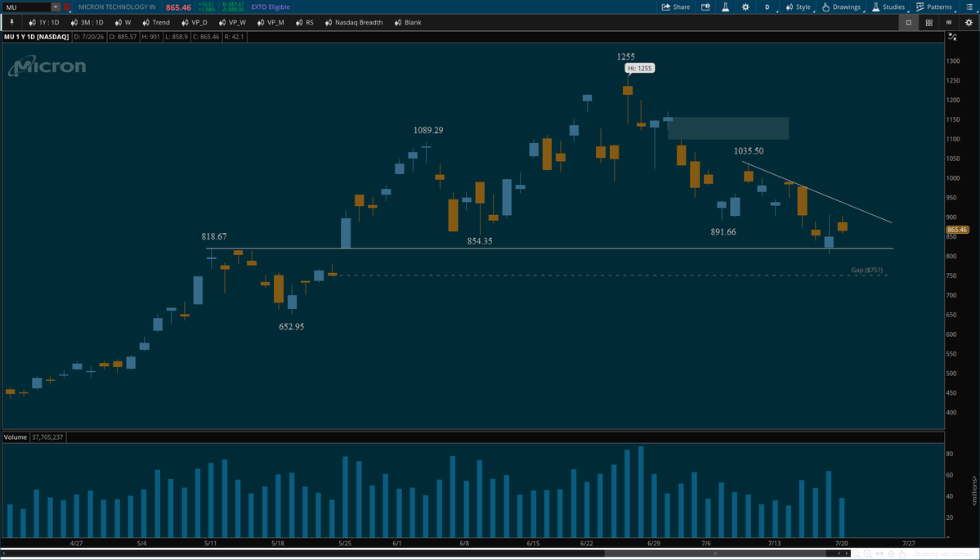Screen dimensions: 980x560
Task: Click the All layout toggle
Action: point(949,23)
